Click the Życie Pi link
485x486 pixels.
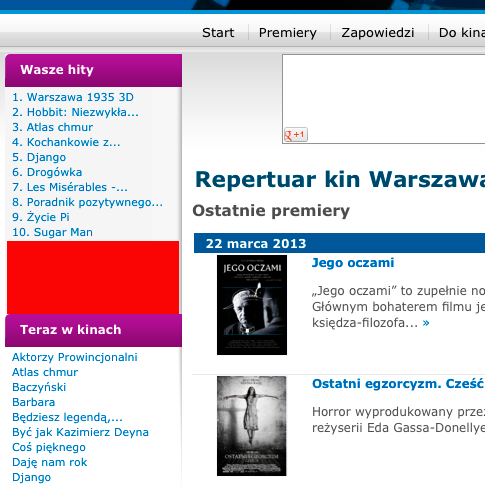[x=41, y=217]
